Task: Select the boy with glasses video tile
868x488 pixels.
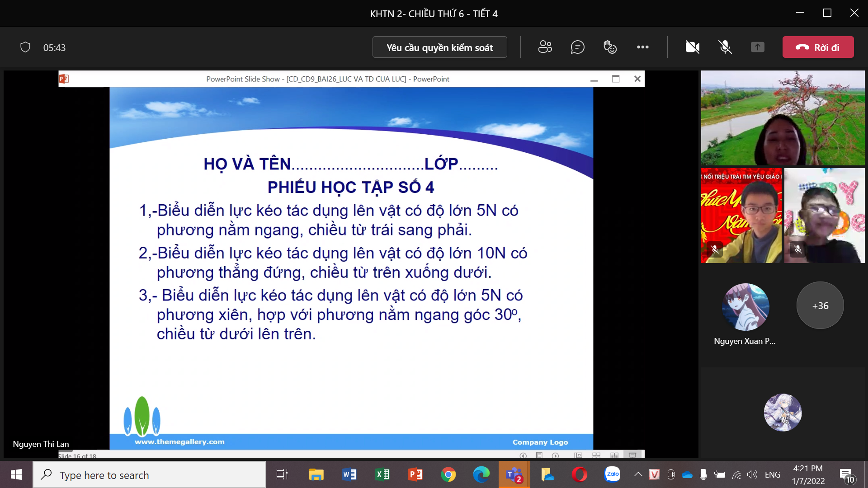Action: tap(824, 216)
